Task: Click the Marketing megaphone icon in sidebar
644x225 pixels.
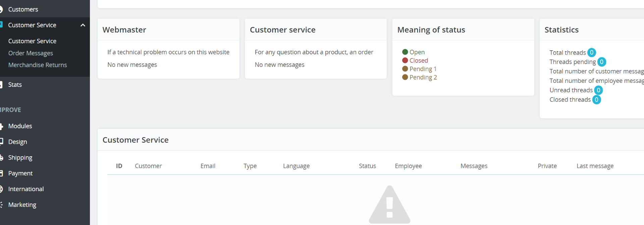Action: coord(1,205)
